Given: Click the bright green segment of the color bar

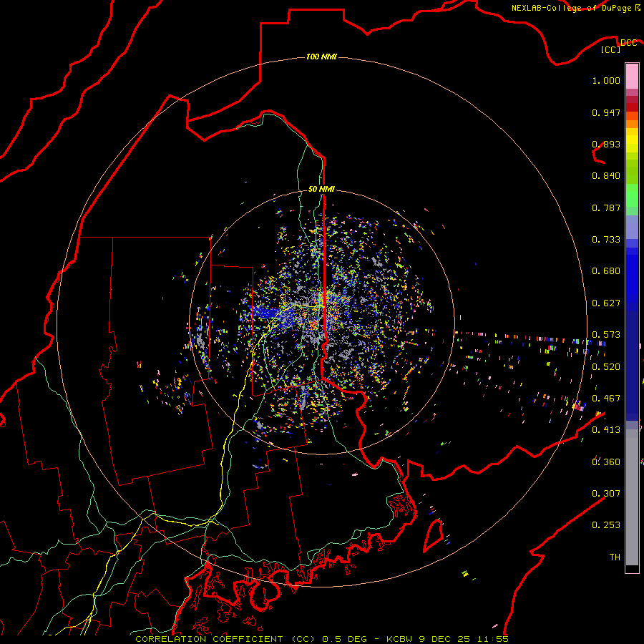Looking at the screenshot, I should click(632, 195).
